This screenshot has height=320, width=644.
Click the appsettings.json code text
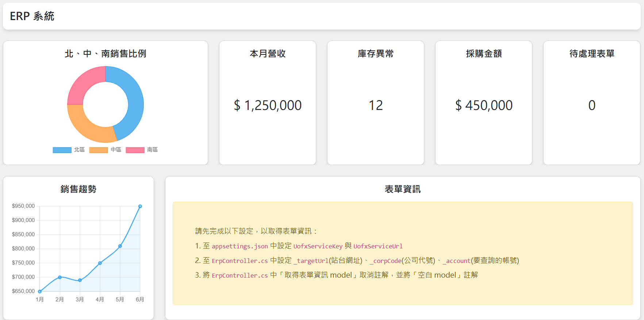(240, 246)
